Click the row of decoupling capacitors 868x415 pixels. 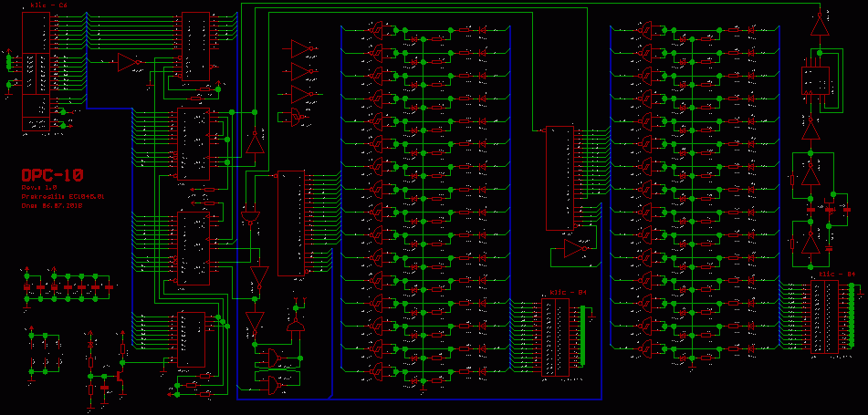pos(68,286)
